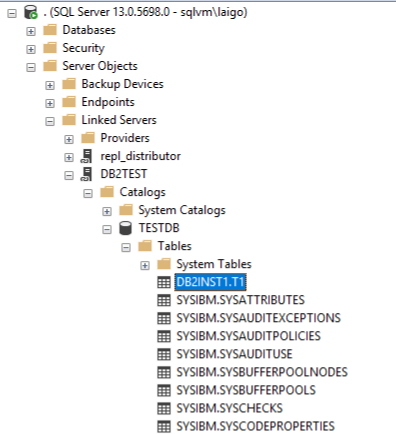This screenshot has width=396, height=434.
Task: Select the SYSIBM.SYSATTRIBUTES table name
Action: point(241,300)
